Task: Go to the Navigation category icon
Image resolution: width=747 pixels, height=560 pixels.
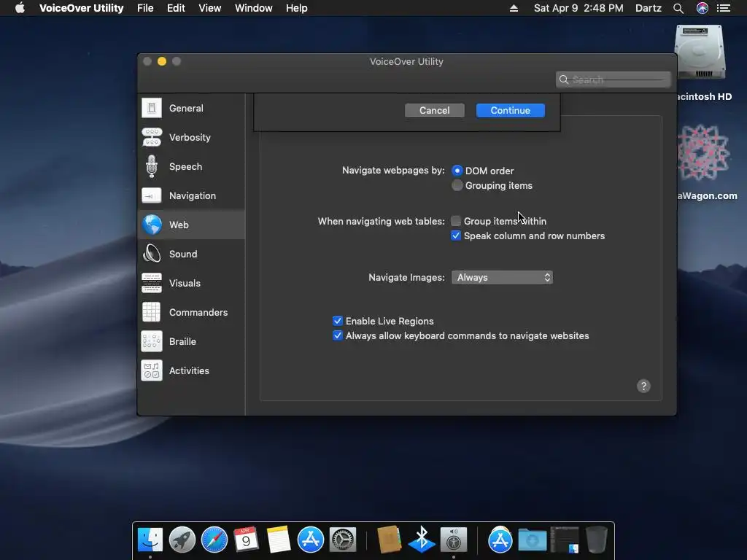Action: pyautogui.click(x=152, y=195)
